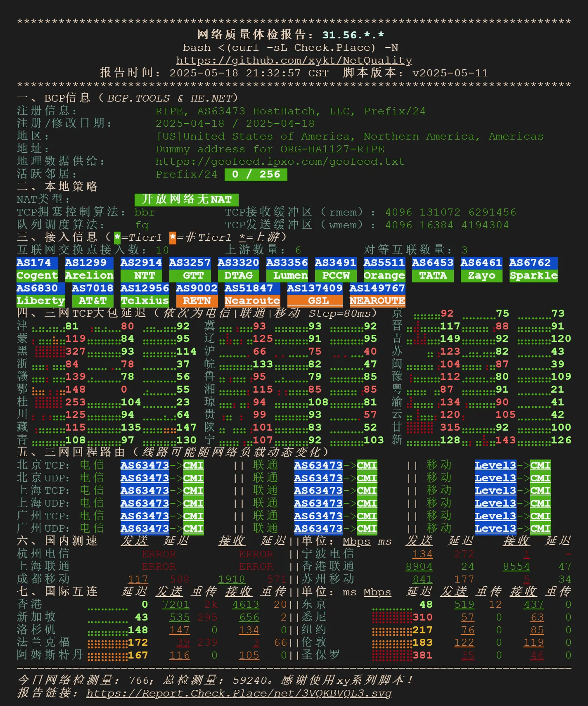Click the AS137409 badge above GSL
This screenshot has height=706, width=588.
tap(315, 288)
